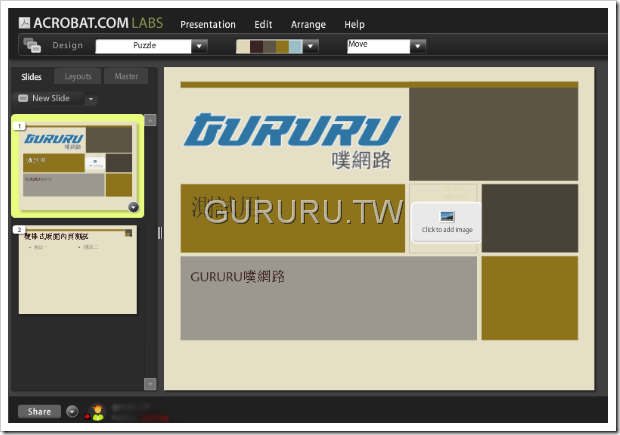Click the GURURU.TW title text on slide
620x435 pixels.
click(x=304, y=212)
